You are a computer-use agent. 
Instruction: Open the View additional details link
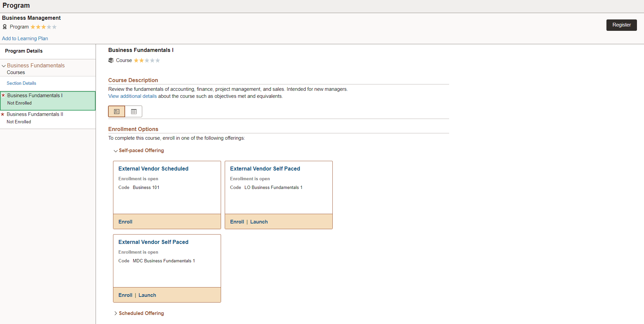tap(132, 96)
